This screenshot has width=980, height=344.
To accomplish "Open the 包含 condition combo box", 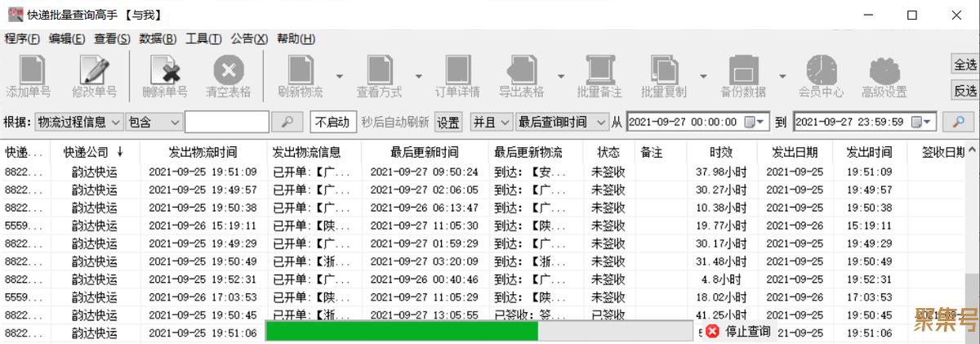I will click(154, 122).
